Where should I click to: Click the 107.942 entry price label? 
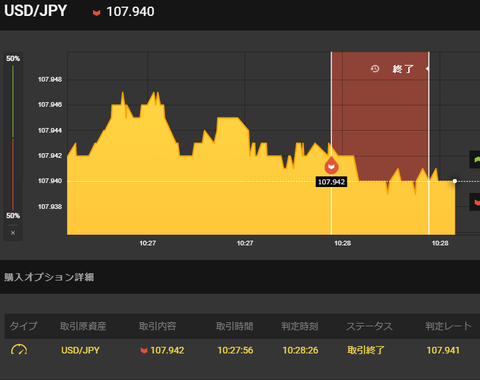point(331,182)
